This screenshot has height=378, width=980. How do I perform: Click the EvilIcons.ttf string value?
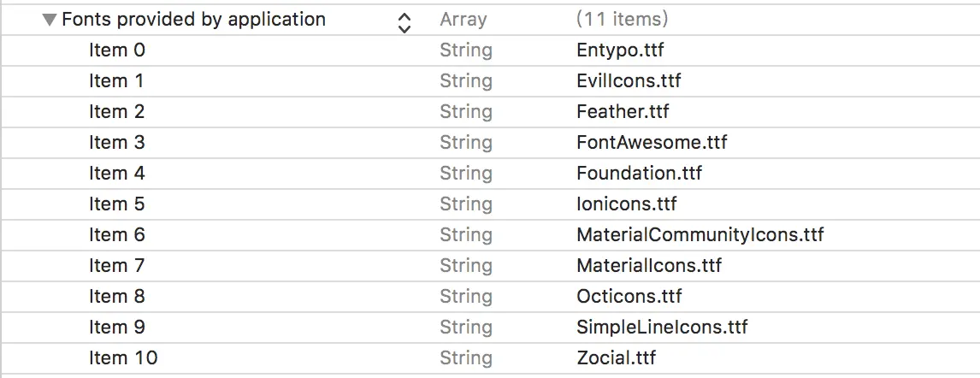point(629,81)
